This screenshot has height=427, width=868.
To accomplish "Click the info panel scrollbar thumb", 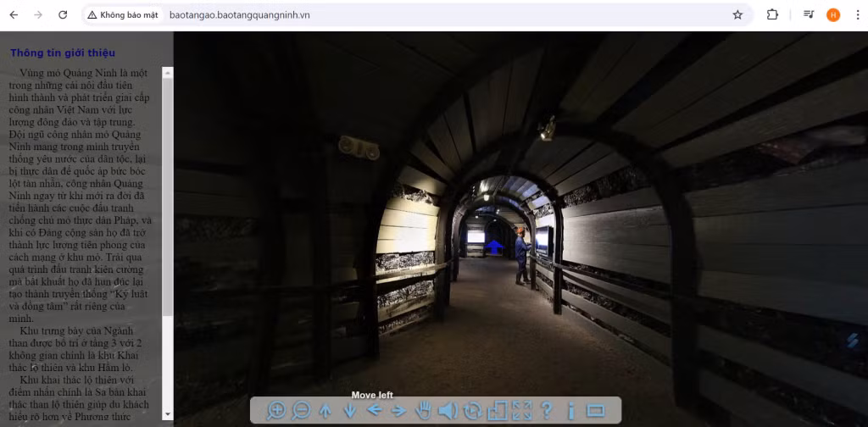I will (x=168, y=197).
